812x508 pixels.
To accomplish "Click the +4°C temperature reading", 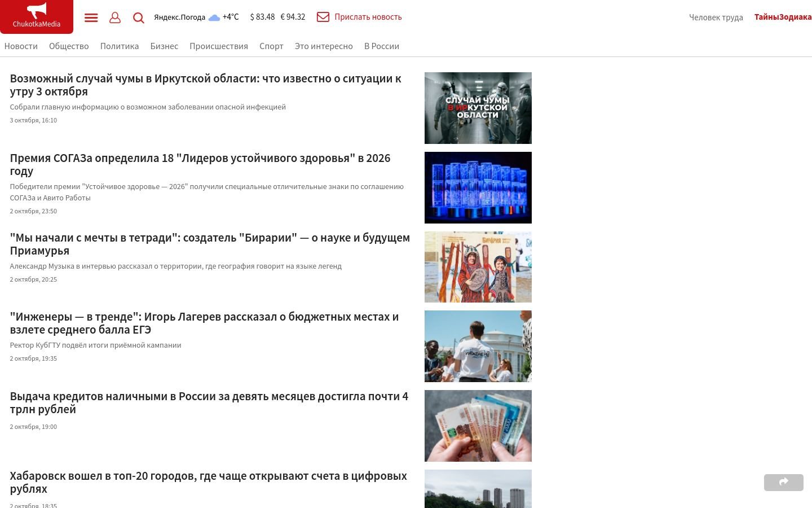I will click(231, 17).
